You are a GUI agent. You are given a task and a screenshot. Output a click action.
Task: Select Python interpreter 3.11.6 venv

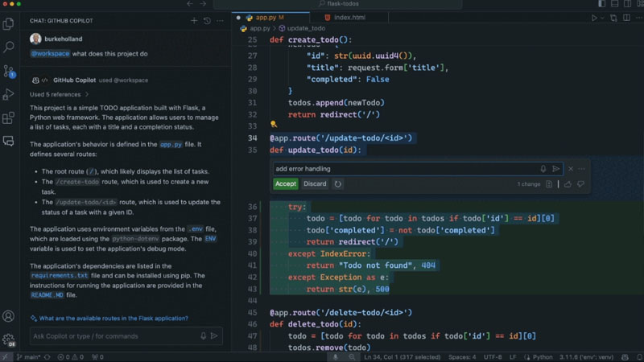(586, 356)
